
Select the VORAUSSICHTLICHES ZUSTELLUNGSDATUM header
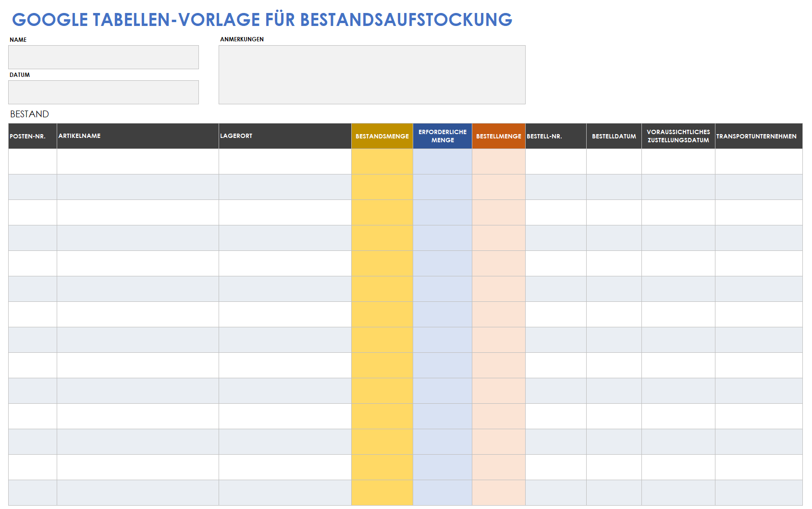click(x=678, y=136)
